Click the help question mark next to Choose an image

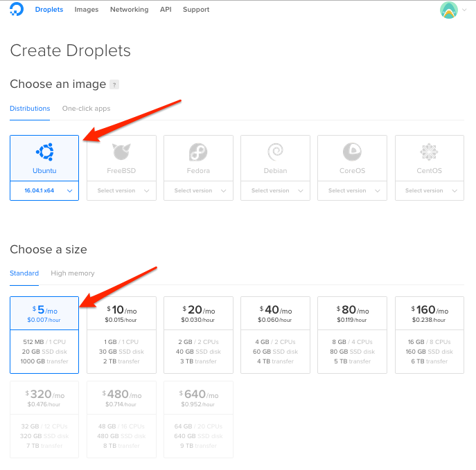[x=114, y=84]
